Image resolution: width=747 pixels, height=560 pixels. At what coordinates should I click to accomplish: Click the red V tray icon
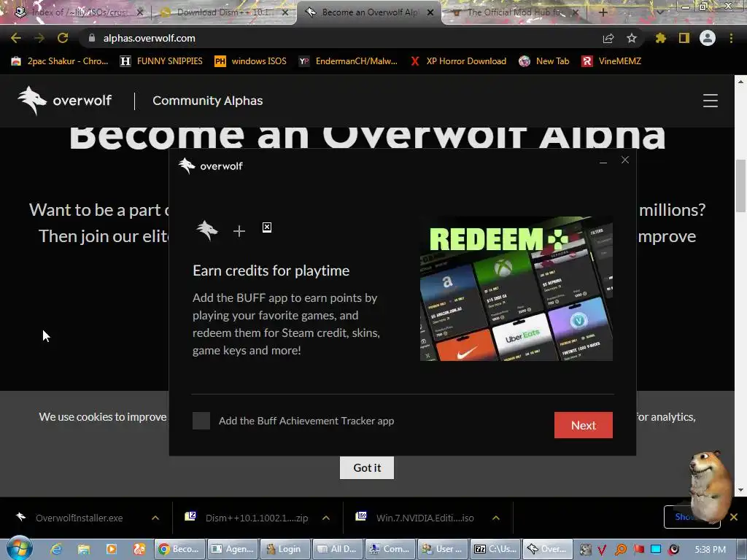(602, 550)
